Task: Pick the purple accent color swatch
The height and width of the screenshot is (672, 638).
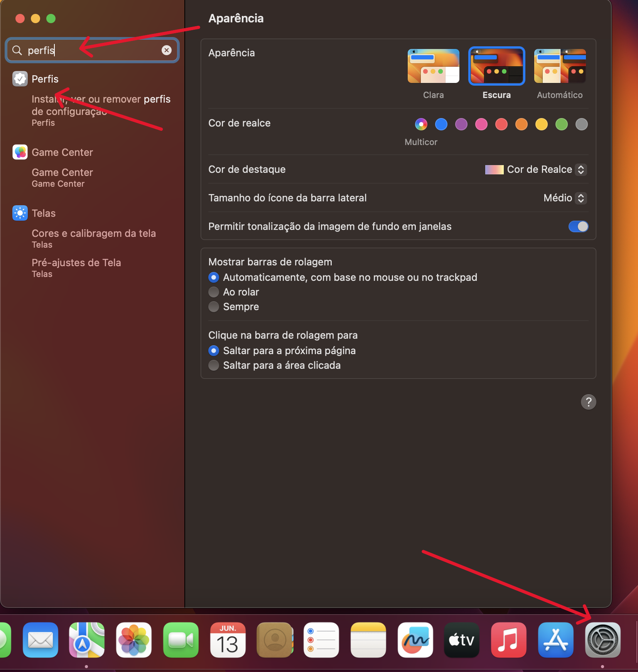Action: point(461,124)
